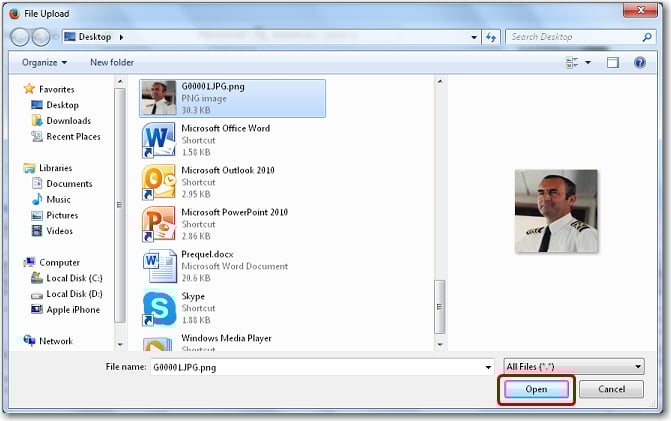The image size is (671, 421).
Task: Expand the All Files type dropdown
Action: click(574, 367)
